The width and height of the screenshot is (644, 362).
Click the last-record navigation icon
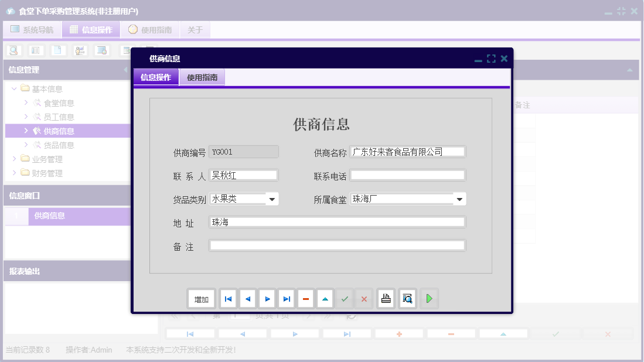pyautogui.click(x=286, y=298)
